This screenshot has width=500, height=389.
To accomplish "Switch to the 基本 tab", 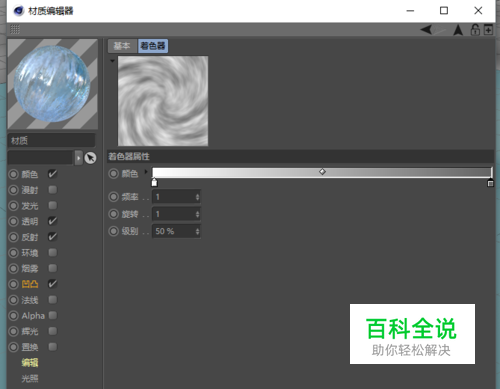I will (122, 46).
